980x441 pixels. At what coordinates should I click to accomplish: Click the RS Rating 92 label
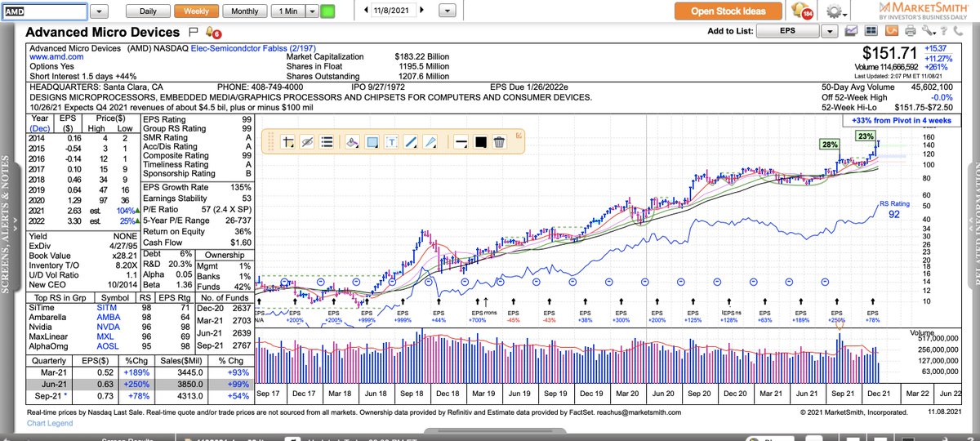point(895,210)
